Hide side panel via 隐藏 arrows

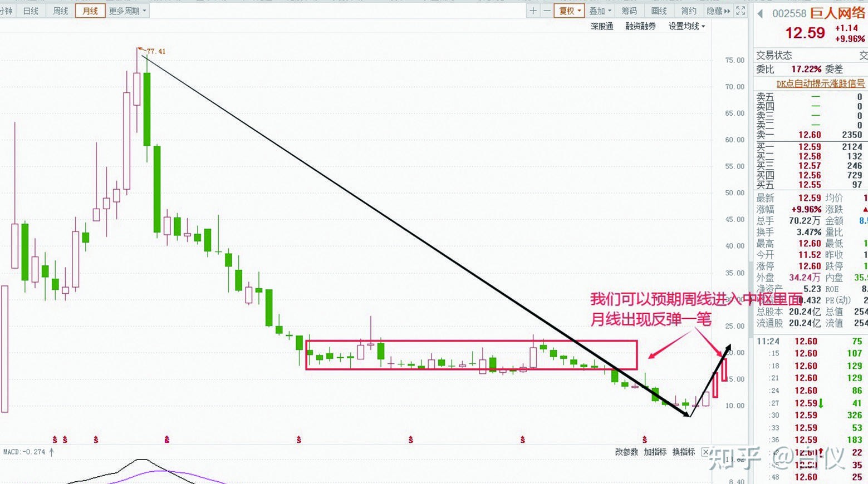click(x=718, y=11)
